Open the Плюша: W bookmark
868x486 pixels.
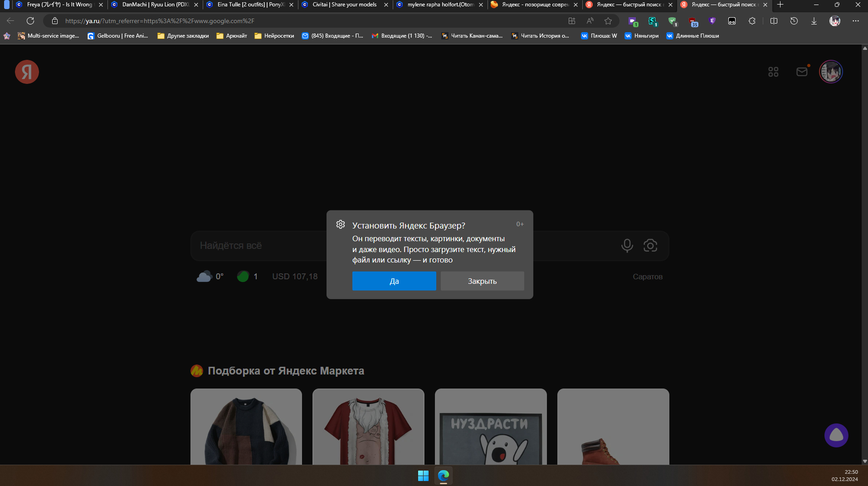click(599, 36)
